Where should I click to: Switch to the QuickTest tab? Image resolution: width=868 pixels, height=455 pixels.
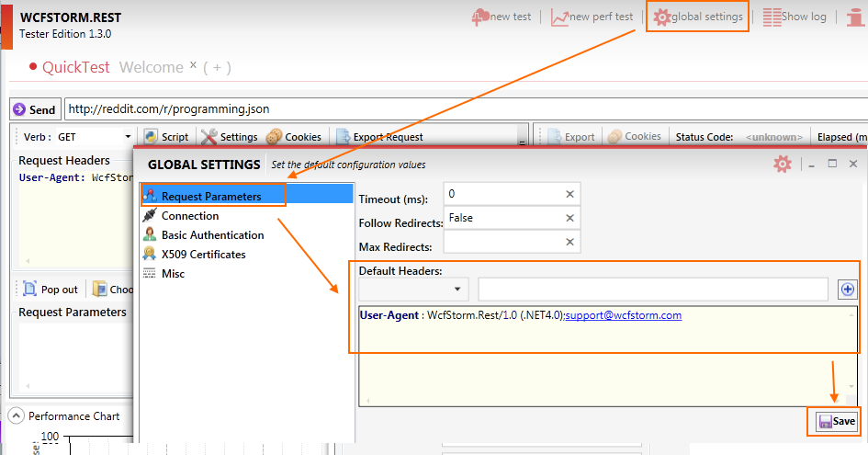pyautogui.click(x=76, y=67)
